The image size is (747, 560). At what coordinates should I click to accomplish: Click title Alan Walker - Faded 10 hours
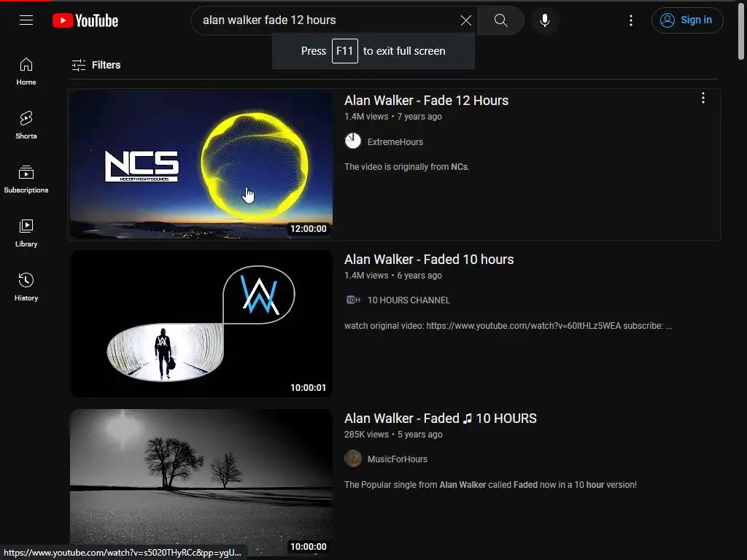[x=429, y=260]
